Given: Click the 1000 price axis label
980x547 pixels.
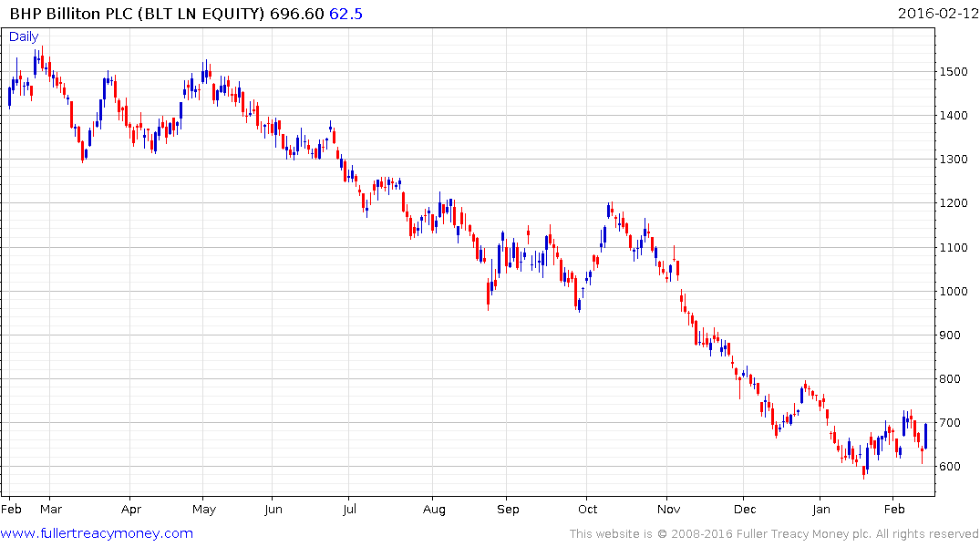Looking at the screenshot, I should [954, 292].
